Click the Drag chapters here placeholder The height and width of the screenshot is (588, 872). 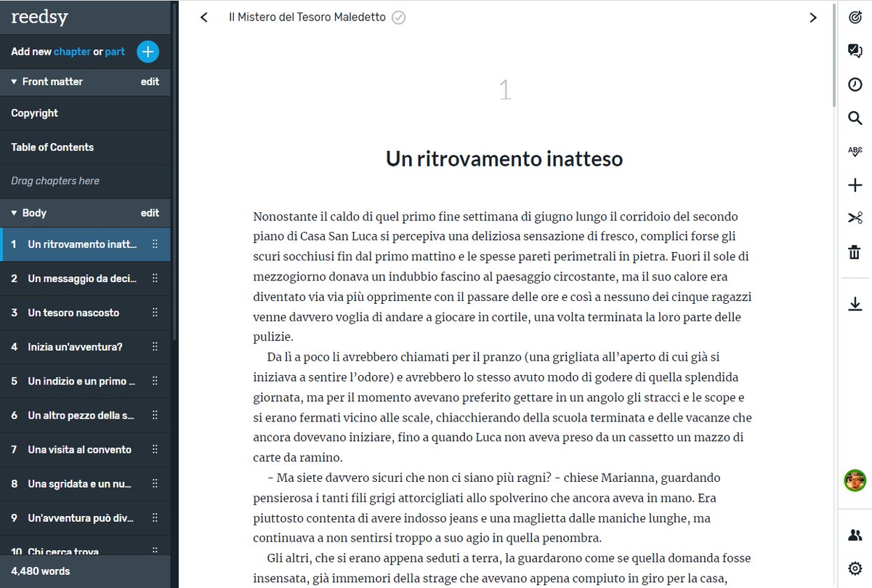[55, 181]
